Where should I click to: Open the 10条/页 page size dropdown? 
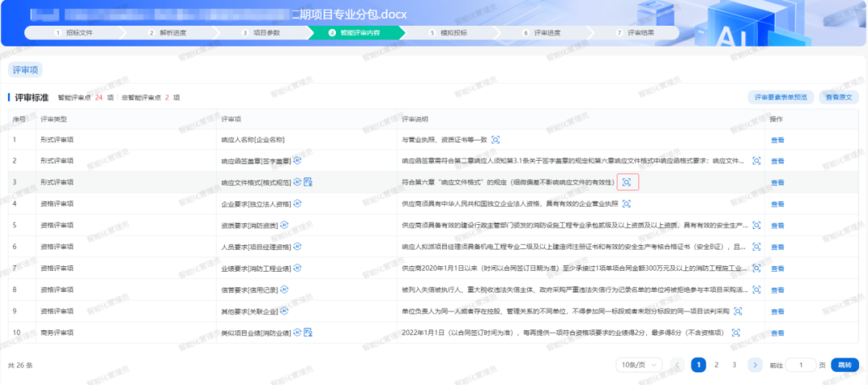639,365
